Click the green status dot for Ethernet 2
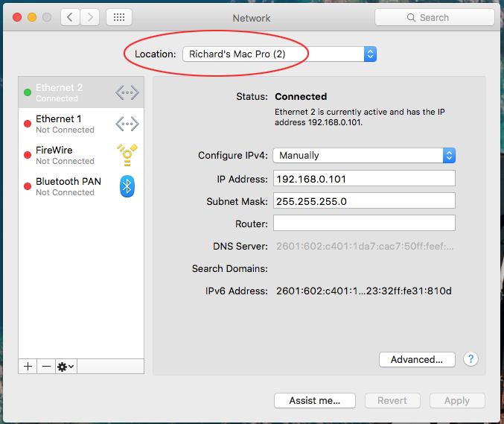Screen dimensions: 504x424 pyautogui.click(x=28, y=92)
